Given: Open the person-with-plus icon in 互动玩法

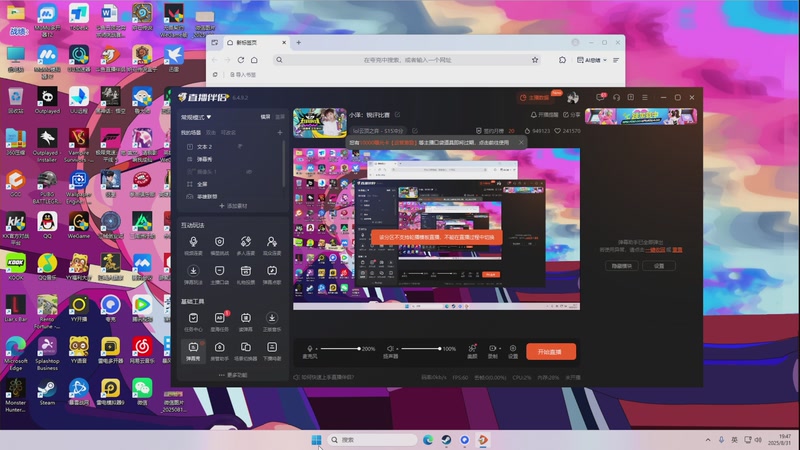Looking at the screenshot, I should tap(272, 244).
